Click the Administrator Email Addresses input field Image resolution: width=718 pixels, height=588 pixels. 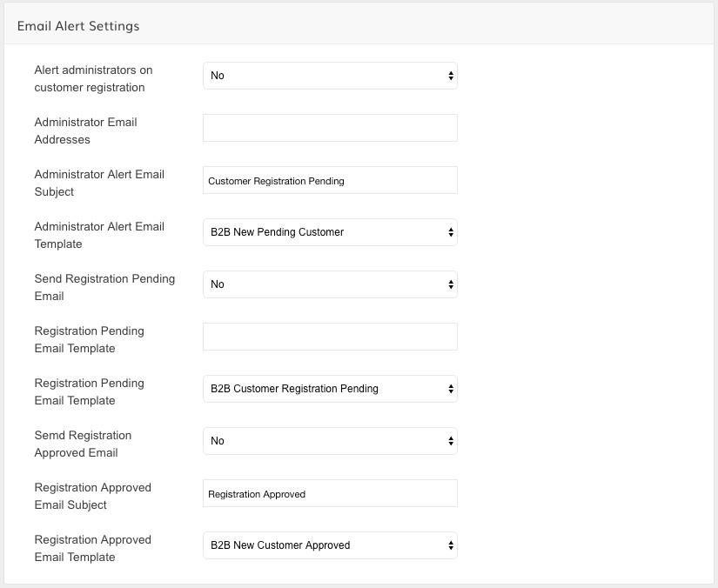[330, 128]
